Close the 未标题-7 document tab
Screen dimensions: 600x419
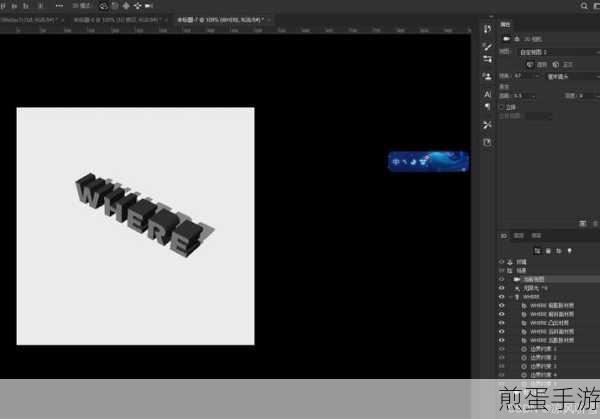pos(269,20)
